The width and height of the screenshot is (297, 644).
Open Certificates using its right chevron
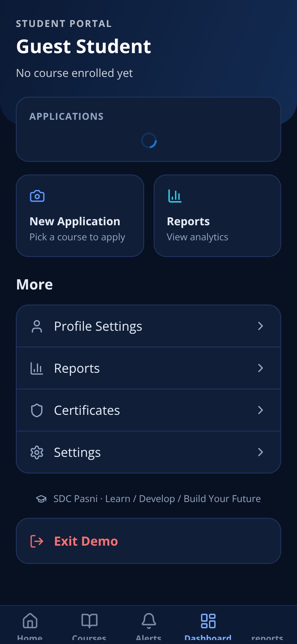261,410
